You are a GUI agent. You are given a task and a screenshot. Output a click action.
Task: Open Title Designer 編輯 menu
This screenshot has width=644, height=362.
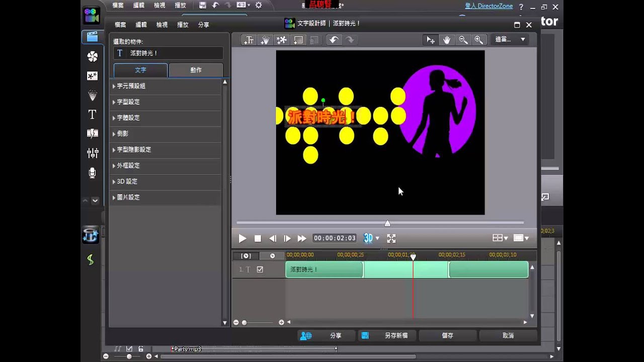141,25
